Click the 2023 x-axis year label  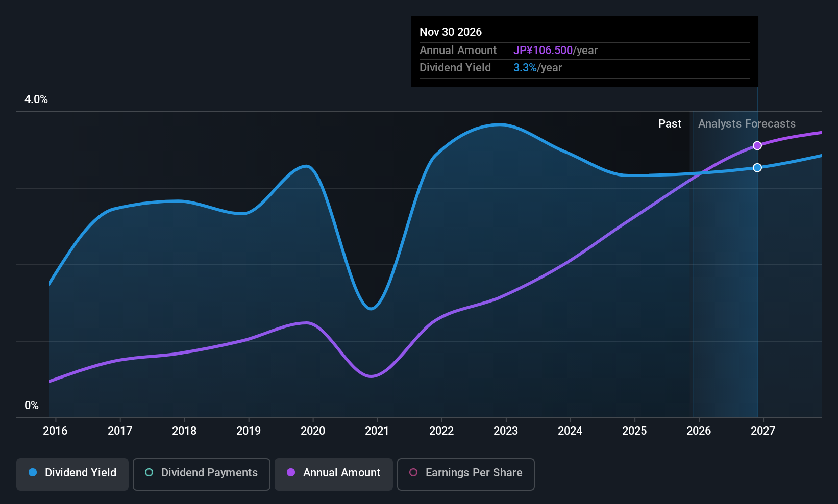(x=506, y=431)
